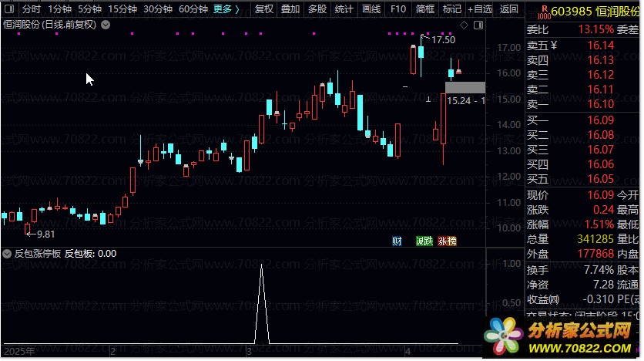Toggle the left sidebar panel icon
Screen dimensions: 644x361
[x=9, y=8]
